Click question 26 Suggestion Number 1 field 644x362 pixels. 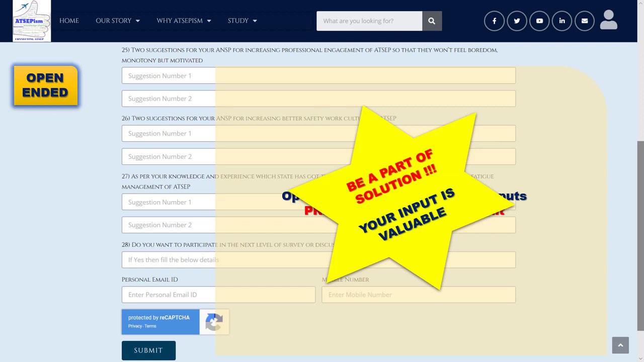(318, 133)
